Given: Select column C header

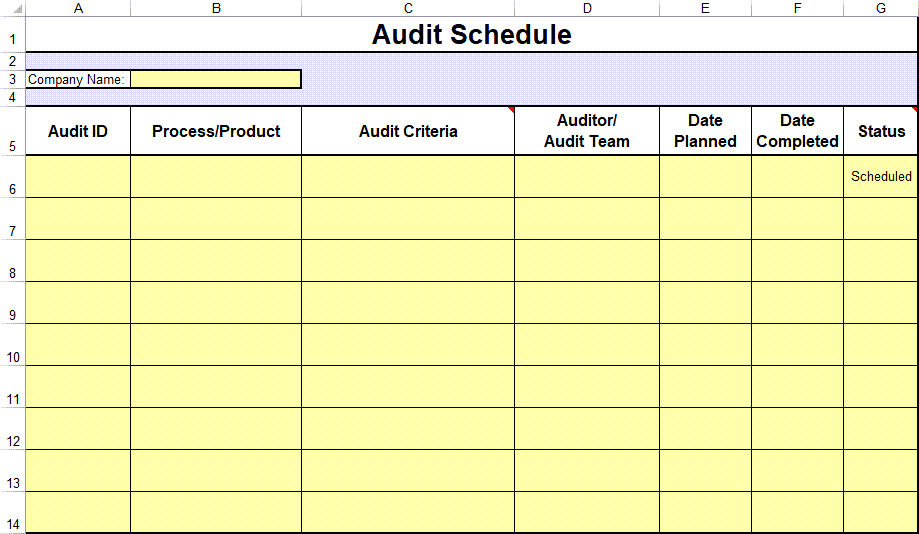Looking at the screenshot, I should (x=409, y=8).
